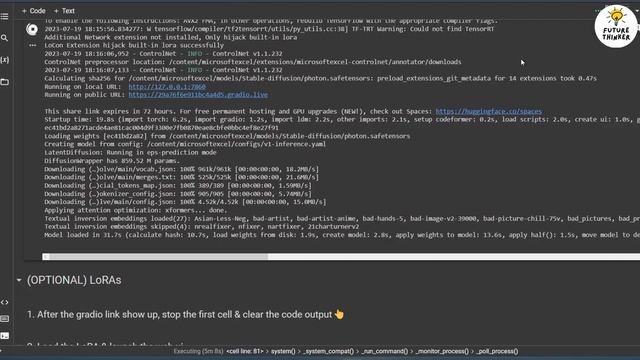640x360 pixels.
Task: Click the (OPTIONAL) LoRAs heading
Action: [74, 280]
